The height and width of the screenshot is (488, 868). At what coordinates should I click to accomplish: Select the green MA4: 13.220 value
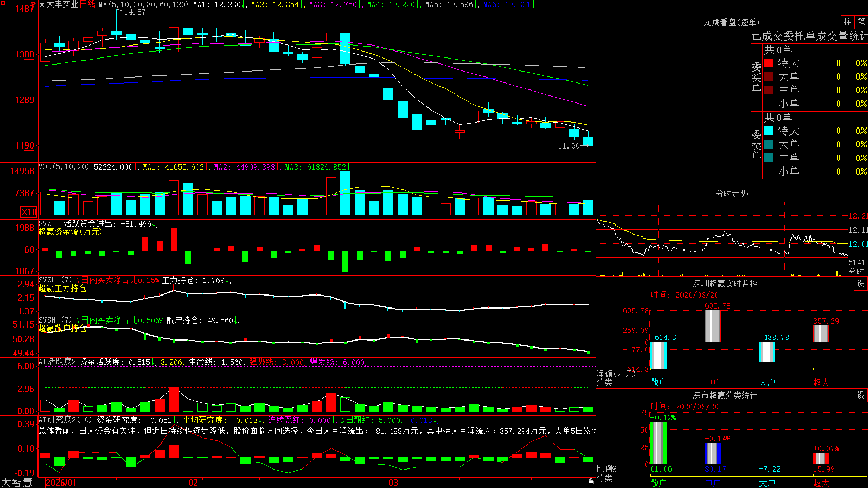tap(391, 4)
